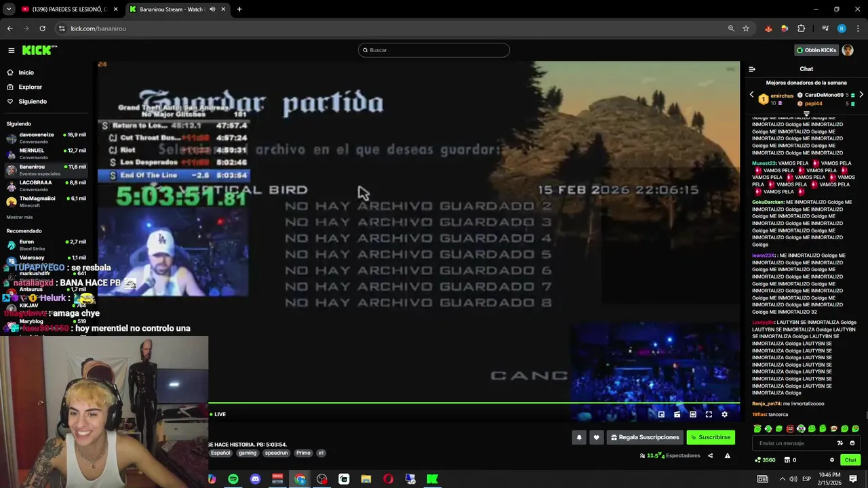Collapse the chat panel with the arrow icon
868x488 pixels.
[x=752, y=69]
